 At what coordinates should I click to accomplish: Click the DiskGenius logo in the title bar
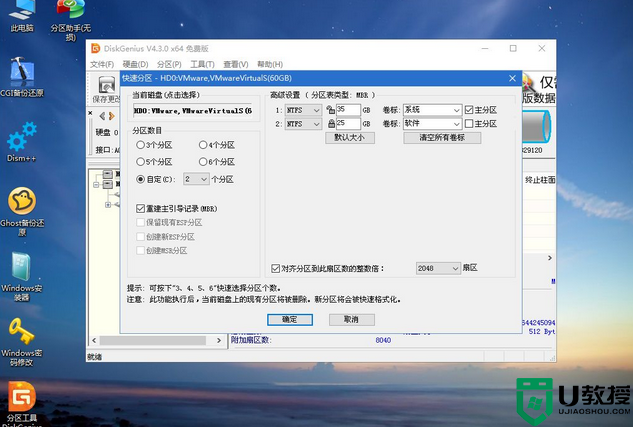(x=95, y=48)
